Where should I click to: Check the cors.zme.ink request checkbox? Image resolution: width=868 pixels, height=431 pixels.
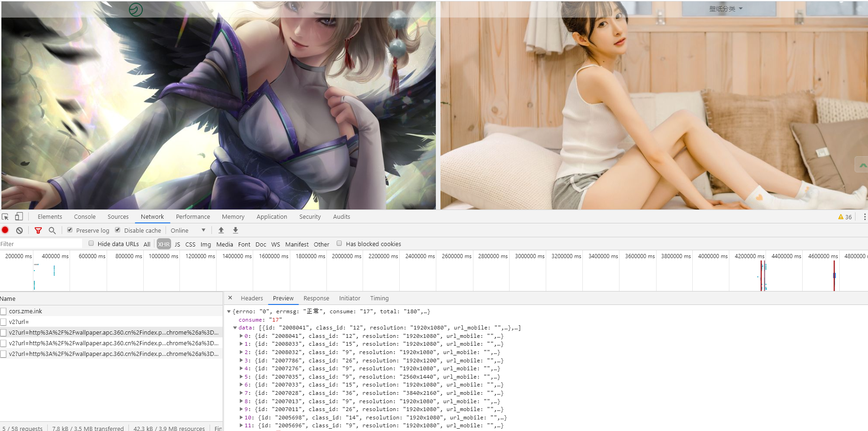[x=4, y=311]
